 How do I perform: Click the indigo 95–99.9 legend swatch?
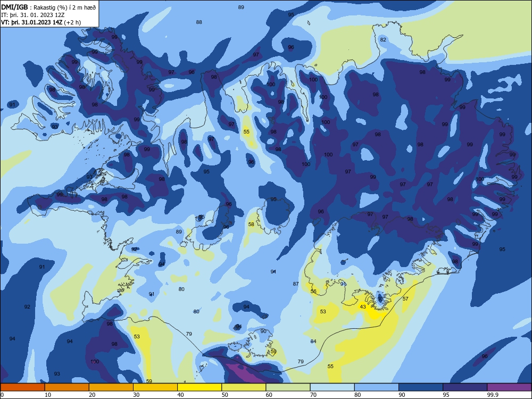(465, 387)
